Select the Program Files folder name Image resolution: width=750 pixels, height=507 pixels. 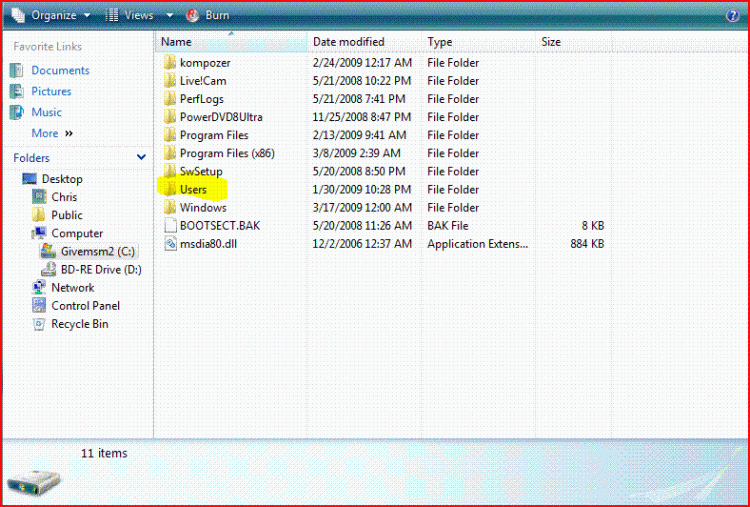click(214, 136)
